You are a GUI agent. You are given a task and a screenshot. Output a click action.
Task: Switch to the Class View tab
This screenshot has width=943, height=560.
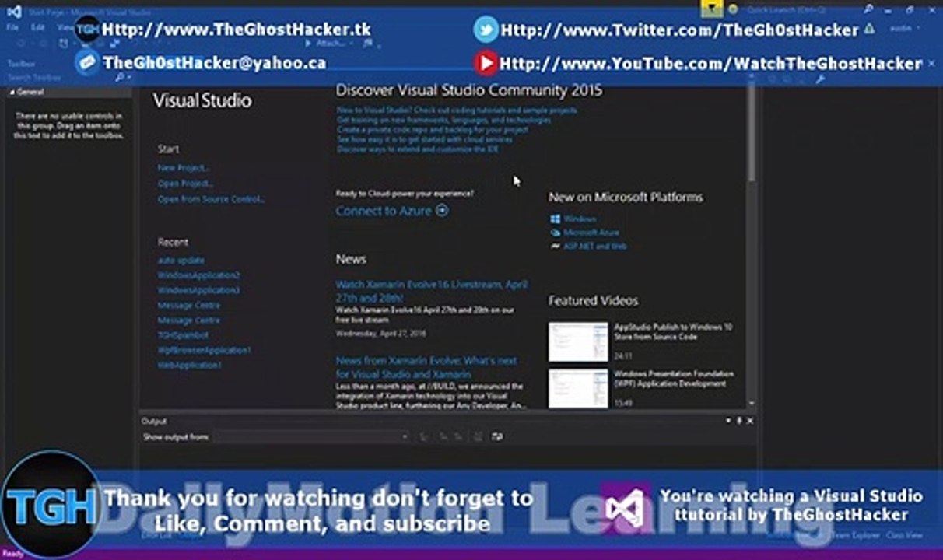[906, 535]
